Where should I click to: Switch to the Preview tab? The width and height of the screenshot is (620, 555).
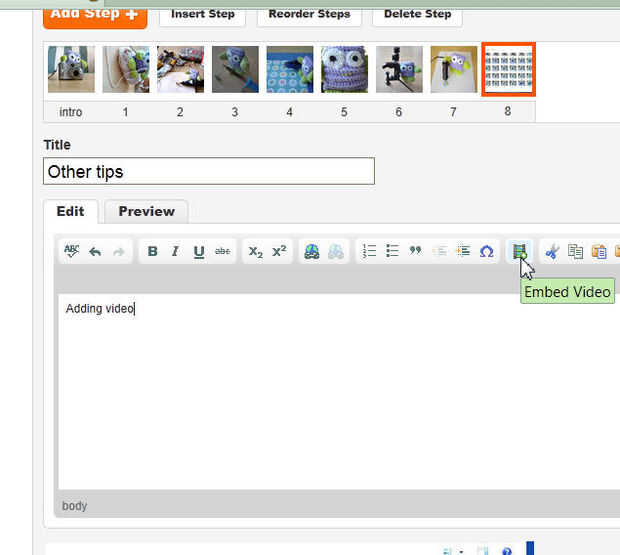(x=146, y=211)
